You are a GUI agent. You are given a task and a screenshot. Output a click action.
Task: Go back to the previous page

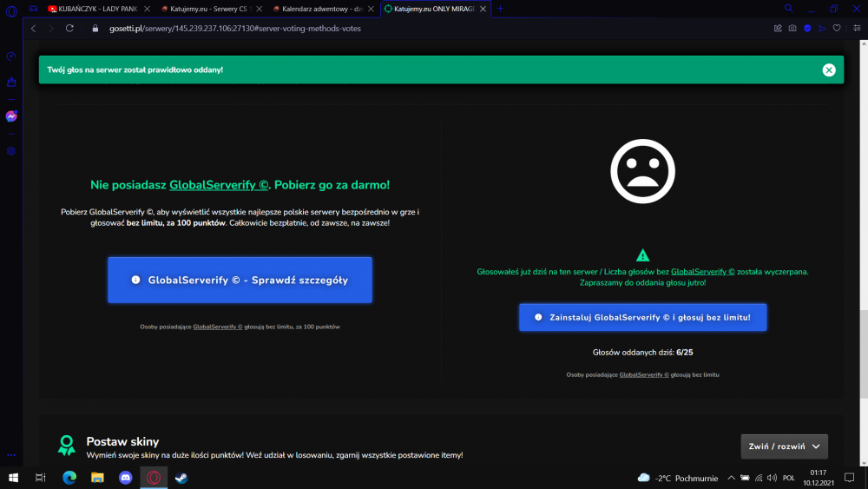33,29
